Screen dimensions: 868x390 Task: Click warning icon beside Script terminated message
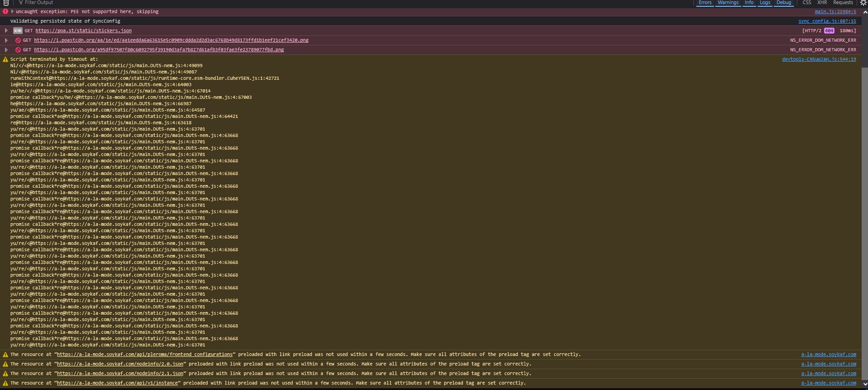pyautogui.click(x=5, y=59)
